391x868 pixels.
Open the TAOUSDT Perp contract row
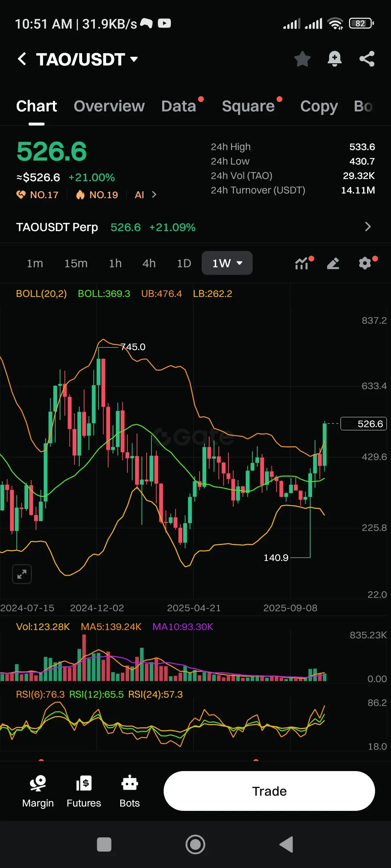195,227
